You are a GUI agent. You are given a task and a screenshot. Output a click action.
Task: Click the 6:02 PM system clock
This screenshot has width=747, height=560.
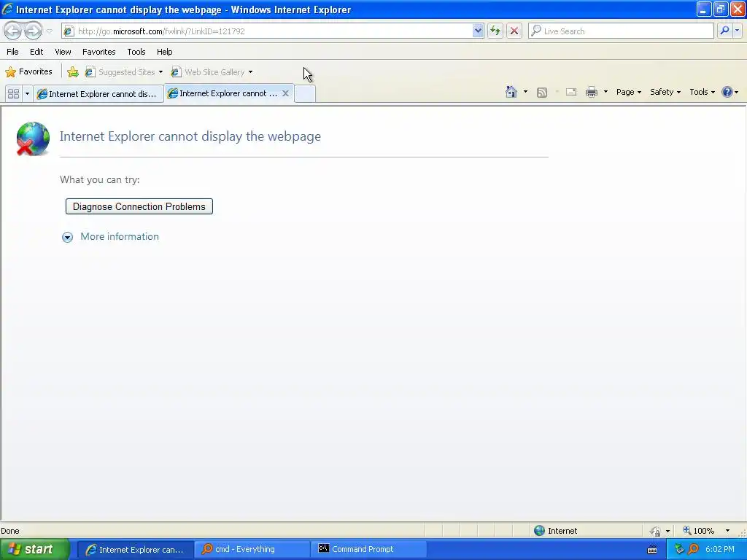pos(720,550)
